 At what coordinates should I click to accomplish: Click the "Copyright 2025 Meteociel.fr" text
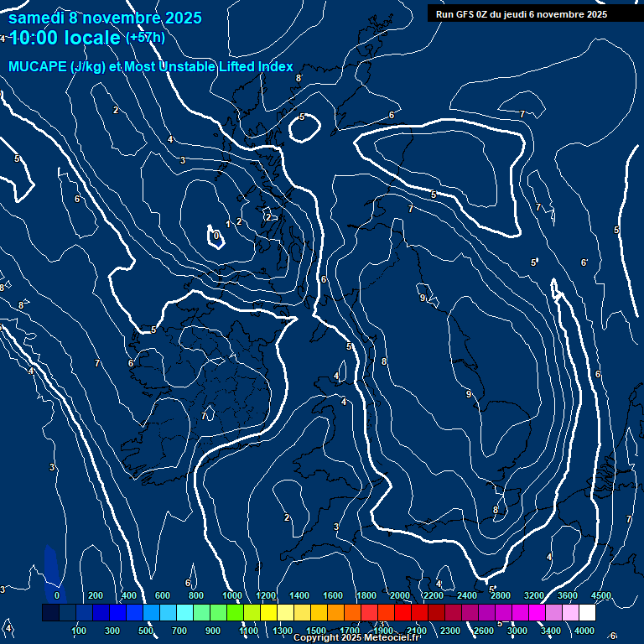coord(356,637)
